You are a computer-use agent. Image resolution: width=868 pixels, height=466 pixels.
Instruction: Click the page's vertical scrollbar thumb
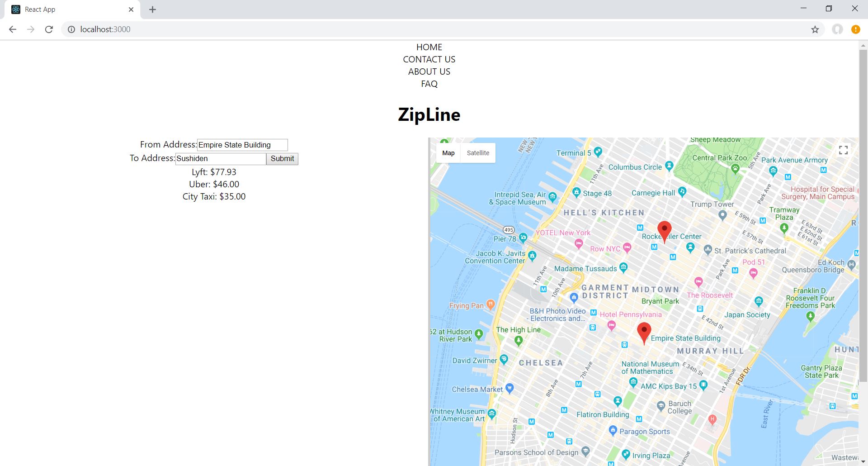click(863, 216)
